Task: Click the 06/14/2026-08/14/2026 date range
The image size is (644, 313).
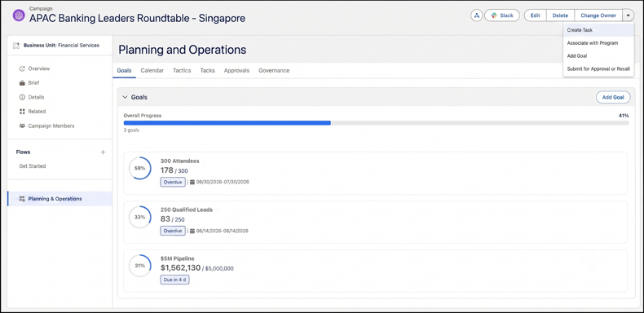Action: click(x=223, y=231)
